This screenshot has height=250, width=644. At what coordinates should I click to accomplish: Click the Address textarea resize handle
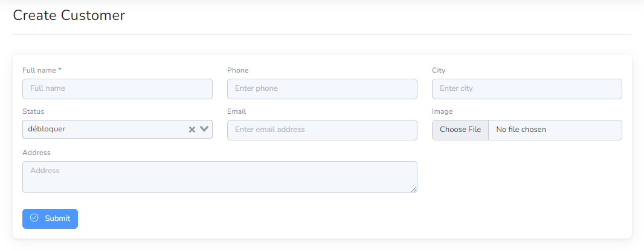pyautogui.click(x=414, y=189)
